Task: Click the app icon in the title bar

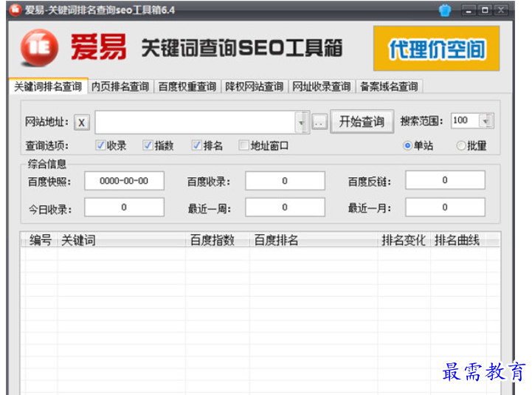Action: tap(15, 10)
